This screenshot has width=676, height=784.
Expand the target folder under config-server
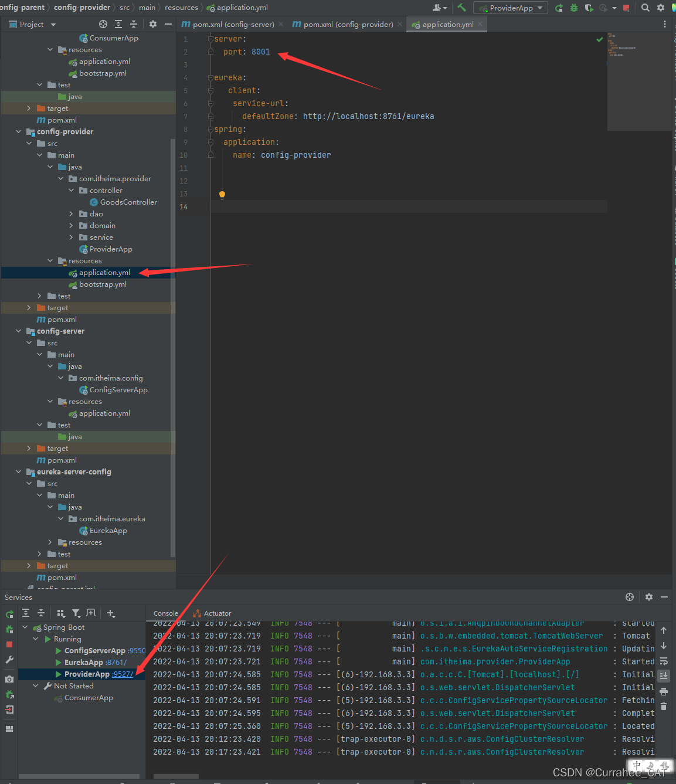click(29, 449)
